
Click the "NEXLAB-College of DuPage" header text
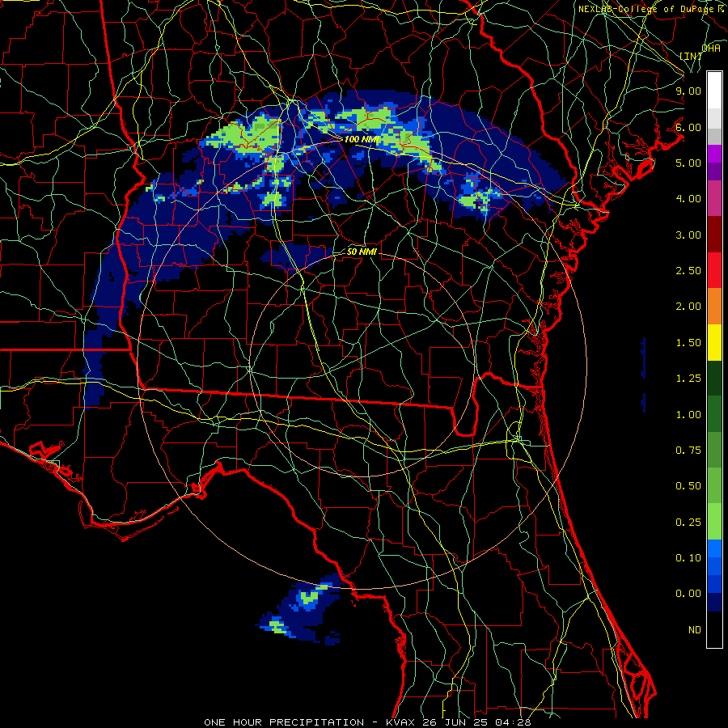645,9
